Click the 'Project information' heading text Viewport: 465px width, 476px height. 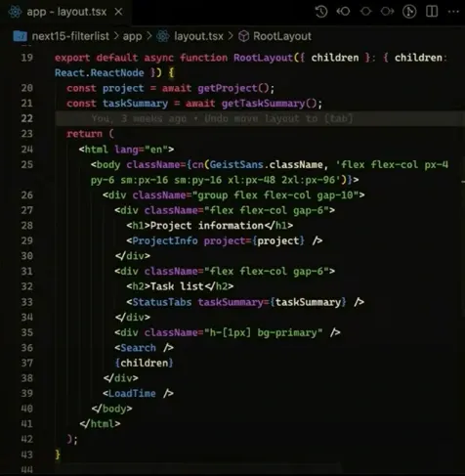[x=206, y=226]
